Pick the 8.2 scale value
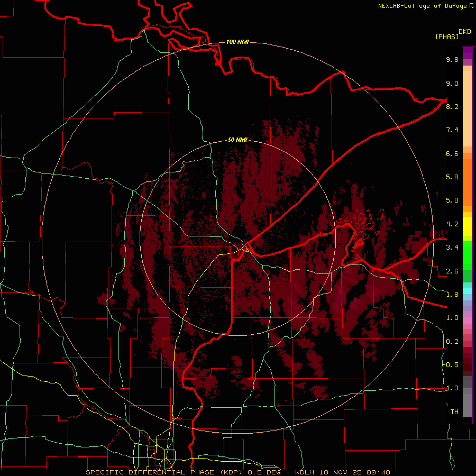This screenshot has height=476, width=476. coord(452,106)
